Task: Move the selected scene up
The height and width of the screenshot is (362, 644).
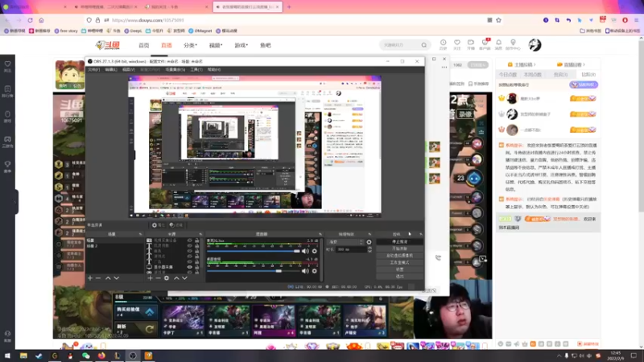Action: point(108,278)
